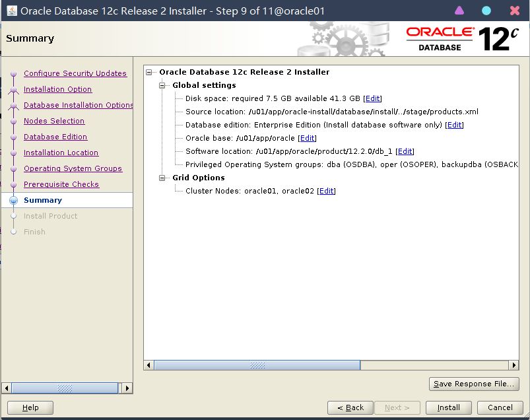Click the Prerequisite Checks step bullet
This screenshot has width=530, height=420.
coord(13,184)
